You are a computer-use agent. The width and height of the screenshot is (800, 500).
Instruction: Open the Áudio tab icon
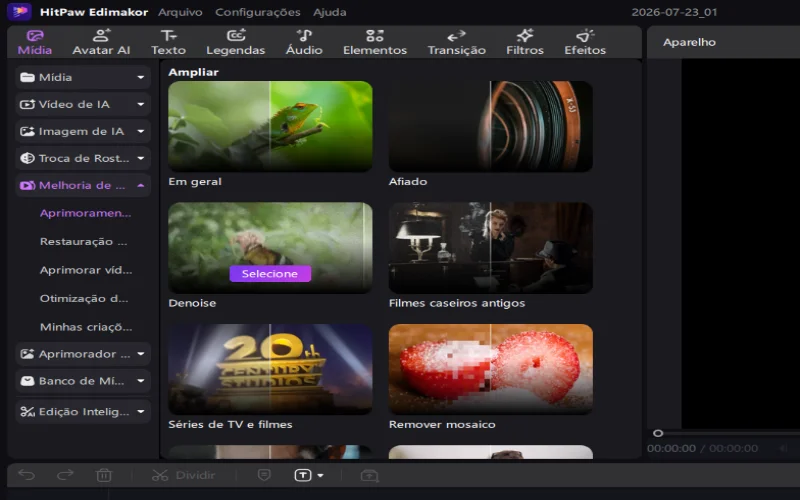(x=304, y=35)
